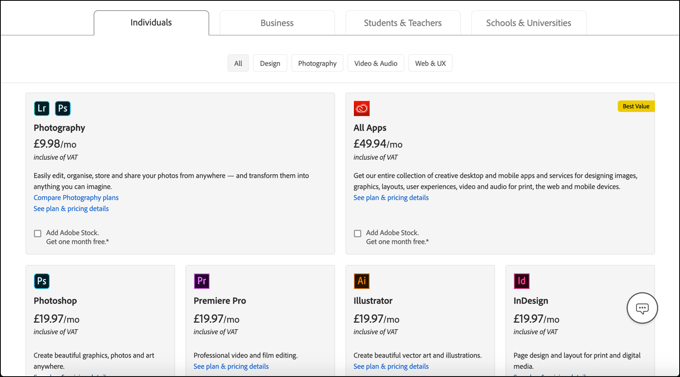Open Compare Photography plans link
680x377 pixels.
pos(76,197)
